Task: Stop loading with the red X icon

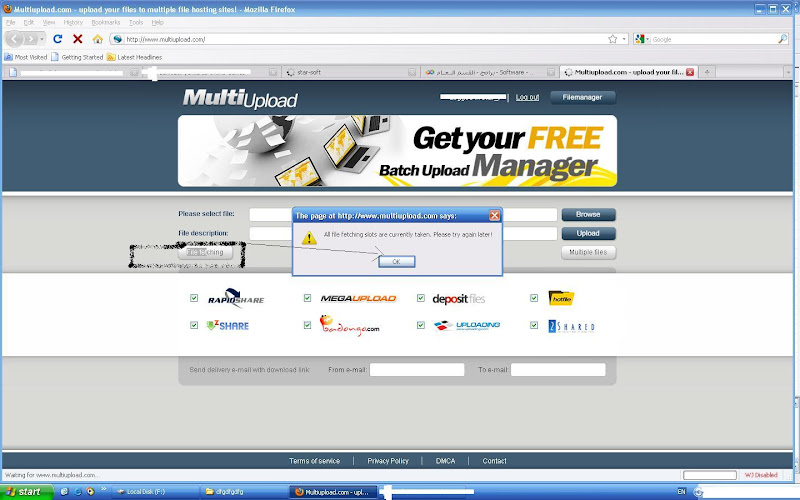Action: click(x=78, y=39)
